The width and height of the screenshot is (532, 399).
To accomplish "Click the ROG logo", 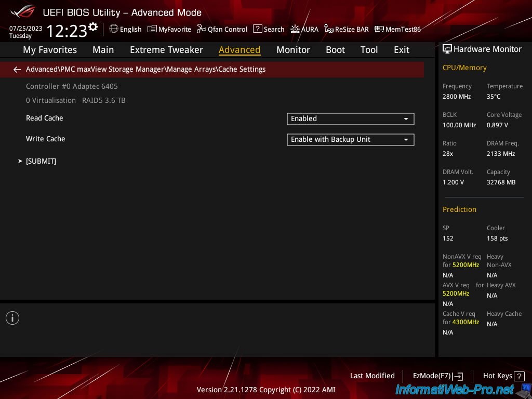I will point(23,11).
